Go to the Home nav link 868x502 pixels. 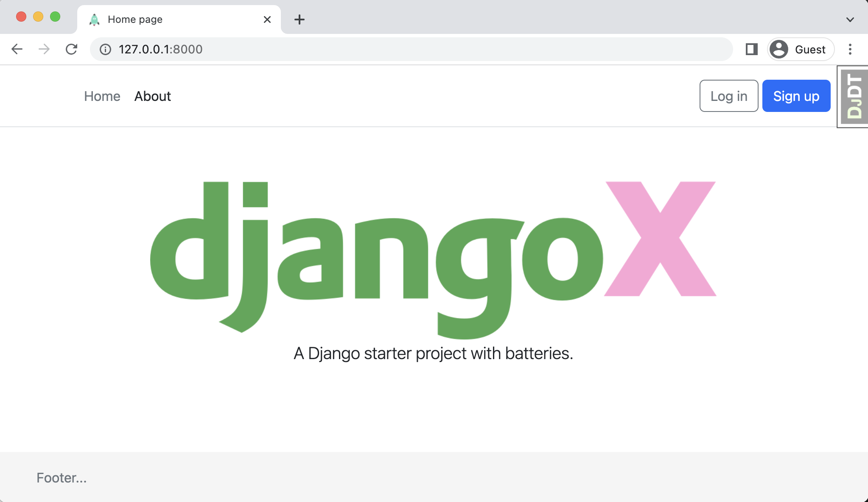tap(102, 96)
